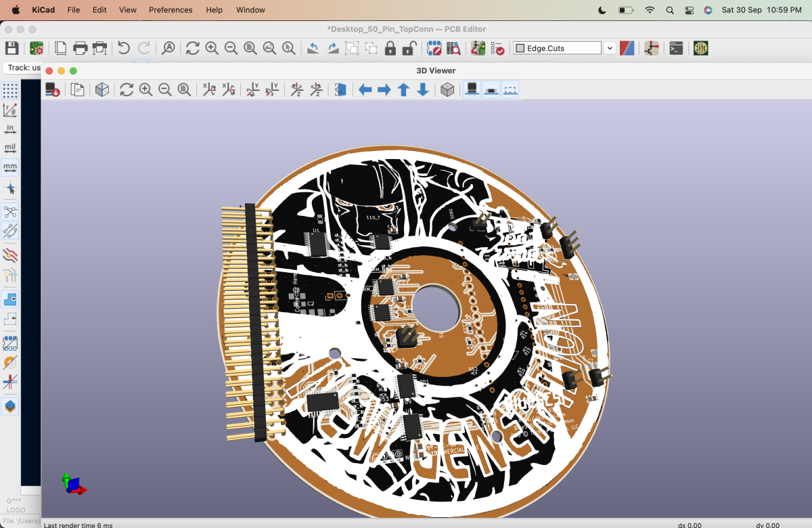Click the Plot icon in PCB Editor
Screen dimensions: 812x528
(x=100, y=48)
